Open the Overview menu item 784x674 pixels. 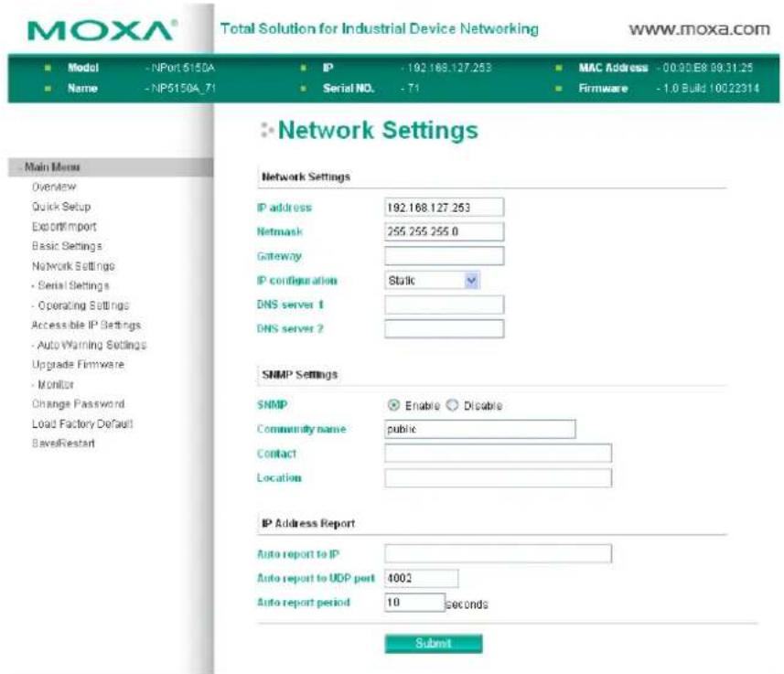click(54, 187)
